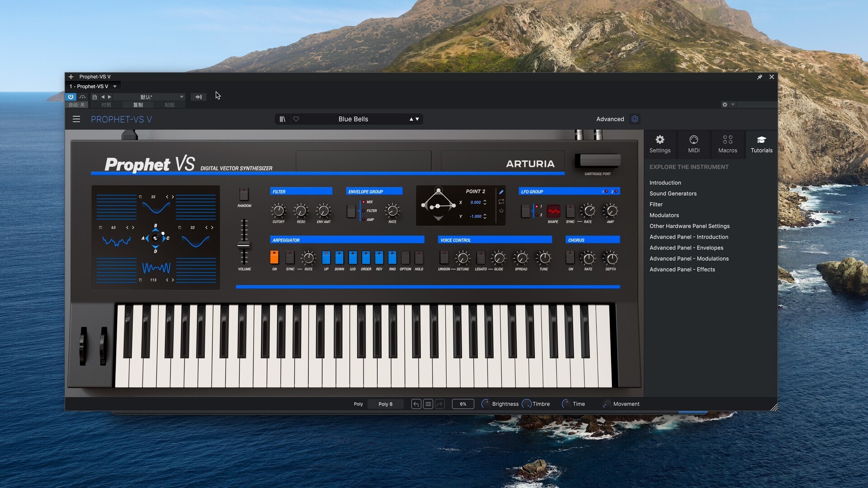
Task: Pin the plugin window
Action: tap(759, 77)
